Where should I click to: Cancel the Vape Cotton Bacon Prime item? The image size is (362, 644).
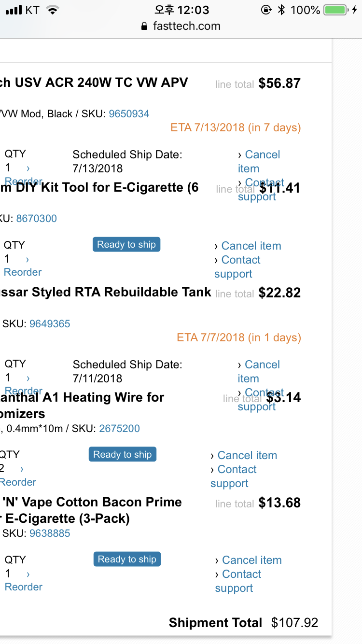pyautogui.click(x=251, y=560)
